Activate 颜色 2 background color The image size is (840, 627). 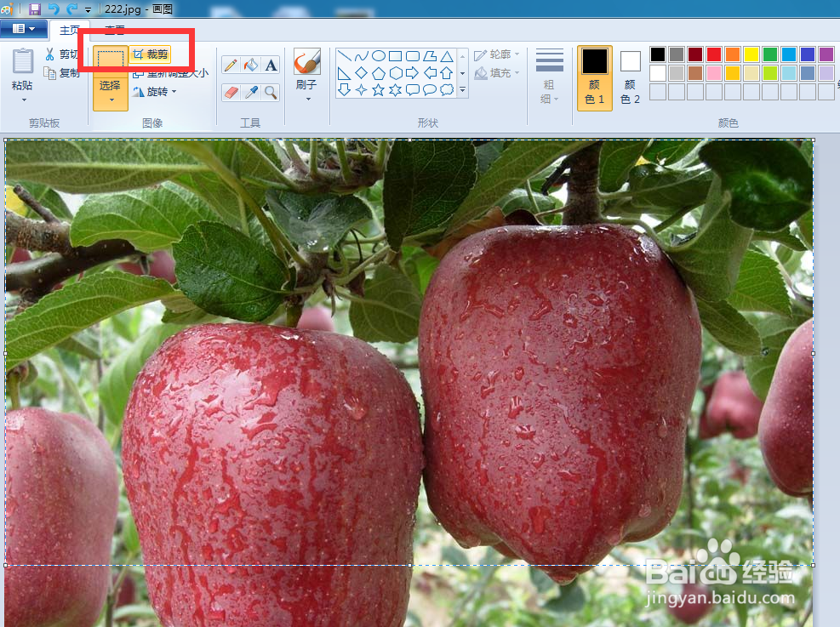(630, 78)
